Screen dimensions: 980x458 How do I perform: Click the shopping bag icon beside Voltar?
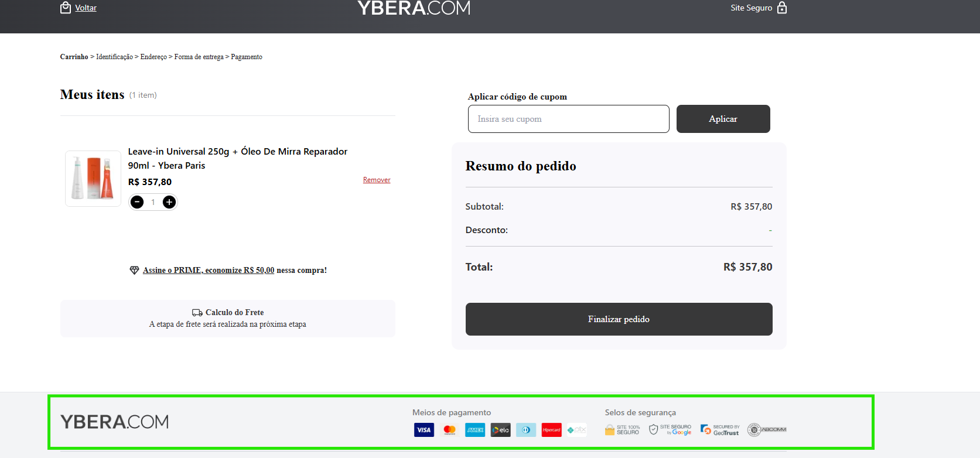click(x=66, y=8)
